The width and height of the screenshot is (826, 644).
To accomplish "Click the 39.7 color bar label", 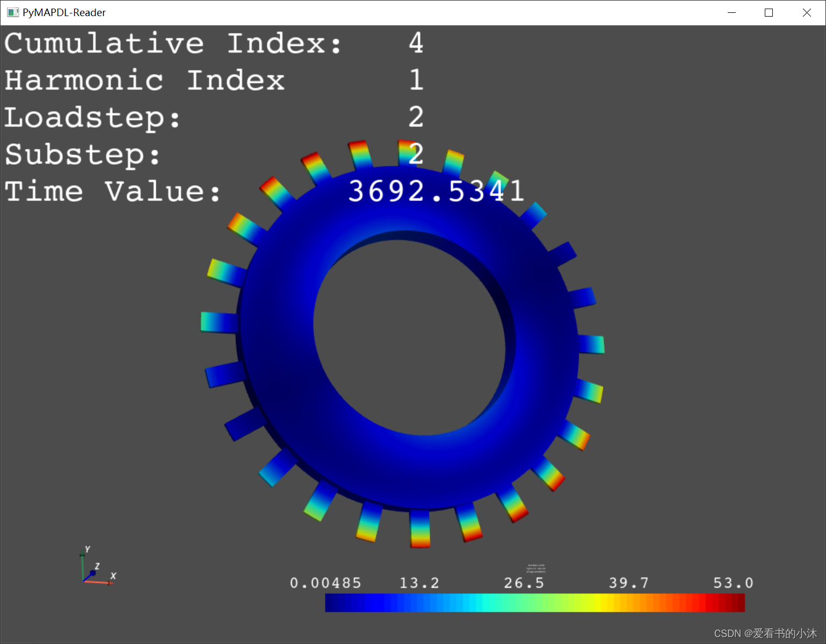I will tap(629, 583).
